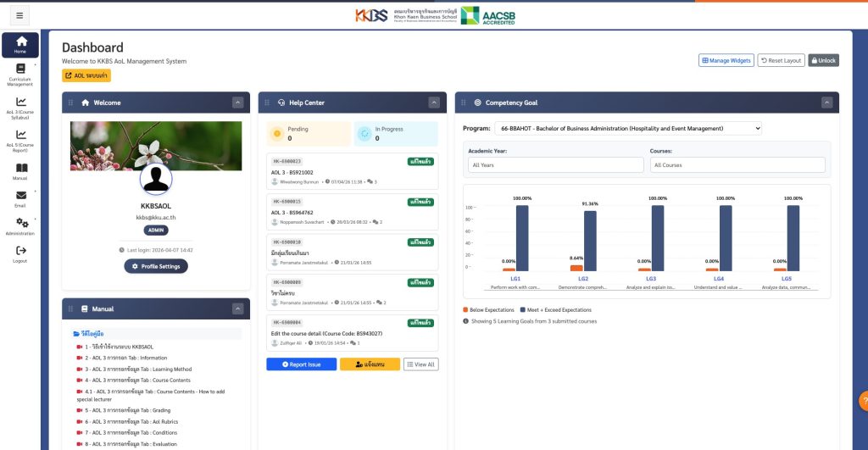
Task: Select the In Progress tickets tab
Action: pyautogui.click(x=396, y=134)
